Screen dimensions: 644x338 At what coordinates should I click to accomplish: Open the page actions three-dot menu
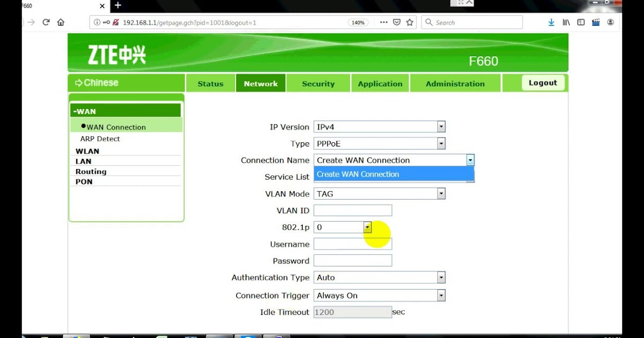pos(384,23)
